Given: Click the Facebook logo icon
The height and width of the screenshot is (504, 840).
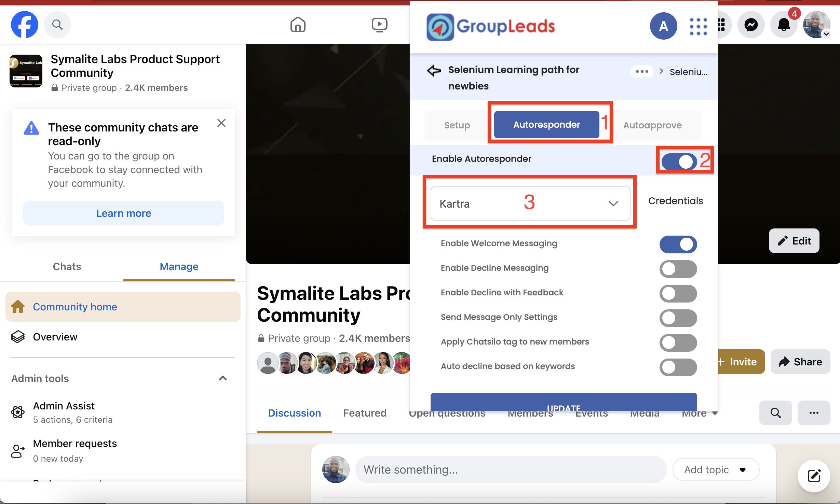Looking at the screenshot, I should [x=24, y=25].
